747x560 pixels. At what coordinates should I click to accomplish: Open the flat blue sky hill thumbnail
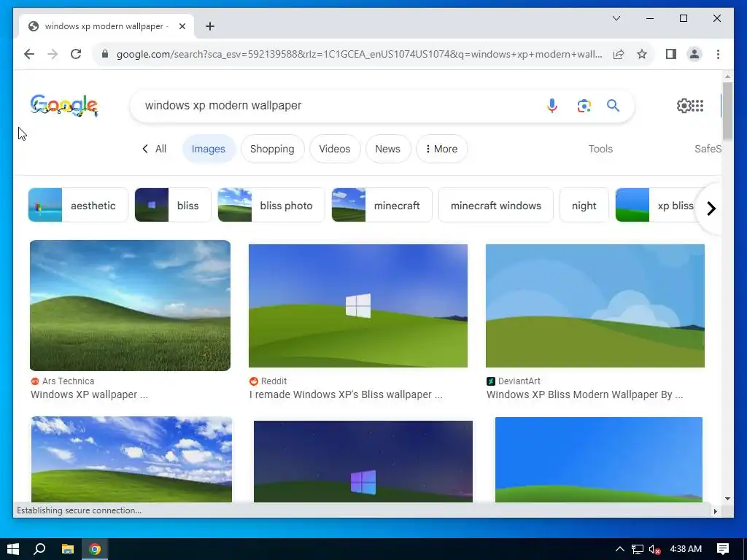[x=598, y=459]
